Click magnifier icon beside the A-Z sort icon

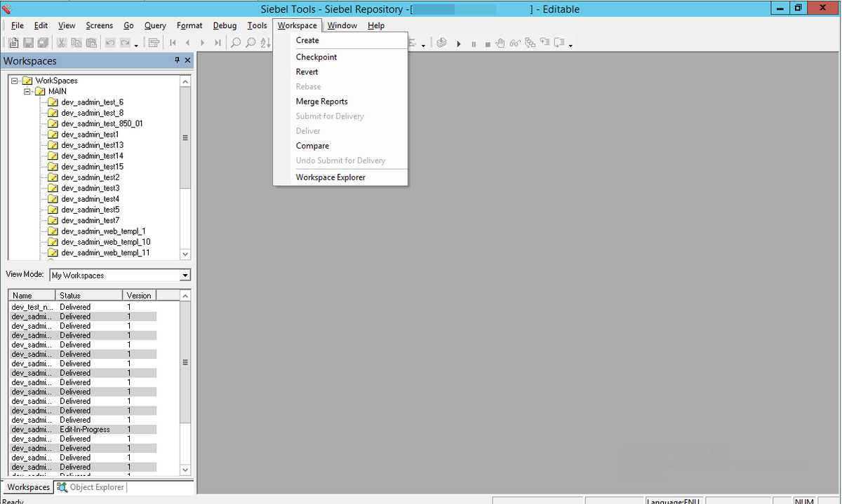pyautogui.click(x=250, y=43)
